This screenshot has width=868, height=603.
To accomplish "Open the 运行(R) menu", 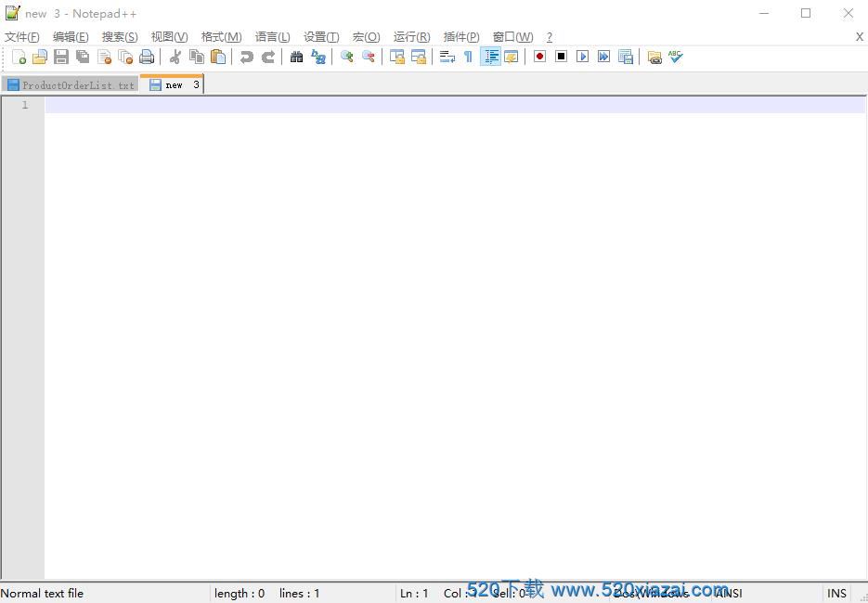I will point(412,37).
